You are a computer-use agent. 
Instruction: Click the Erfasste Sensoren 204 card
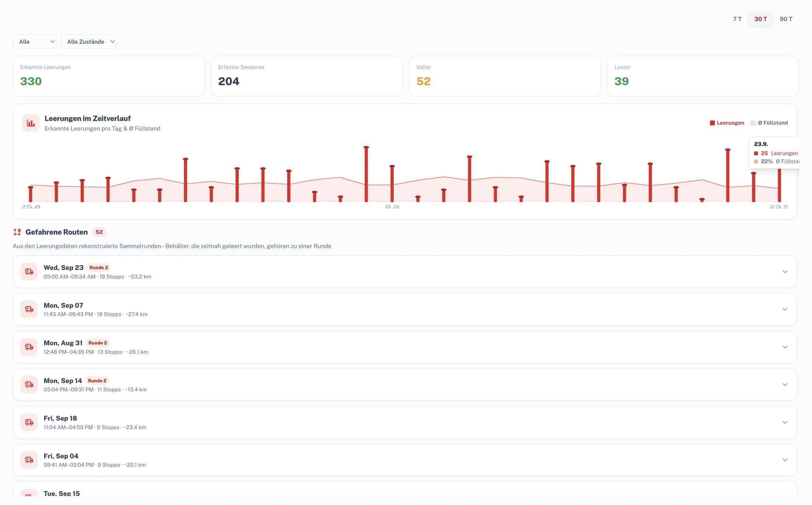(307, 76)
